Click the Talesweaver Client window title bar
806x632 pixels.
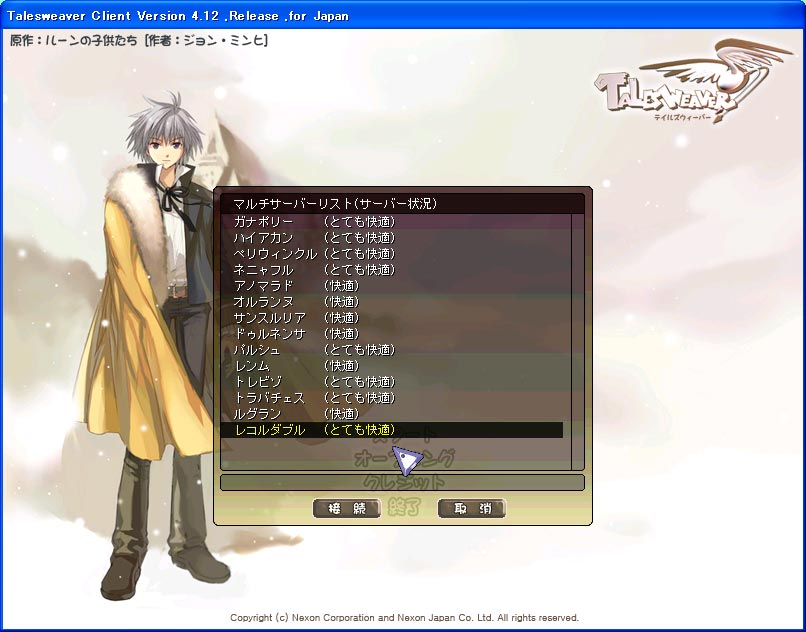pyautogui.click(x=403, y=15)
